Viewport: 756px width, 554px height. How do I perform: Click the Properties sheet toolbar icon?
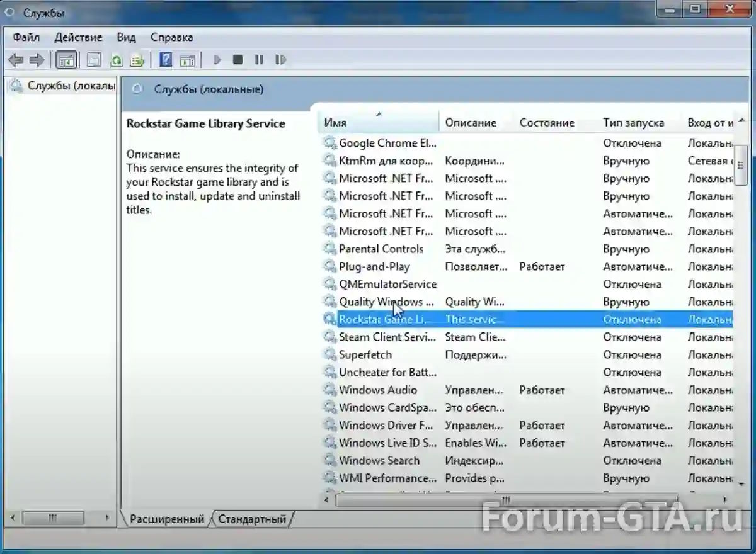94,60
